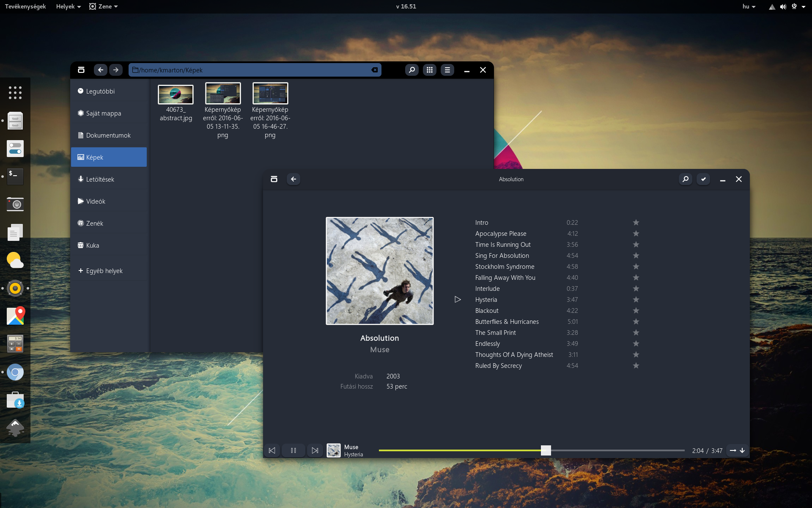Open file manager hamburger menu
Screen dimensions: 812x508
pos(447,70)
